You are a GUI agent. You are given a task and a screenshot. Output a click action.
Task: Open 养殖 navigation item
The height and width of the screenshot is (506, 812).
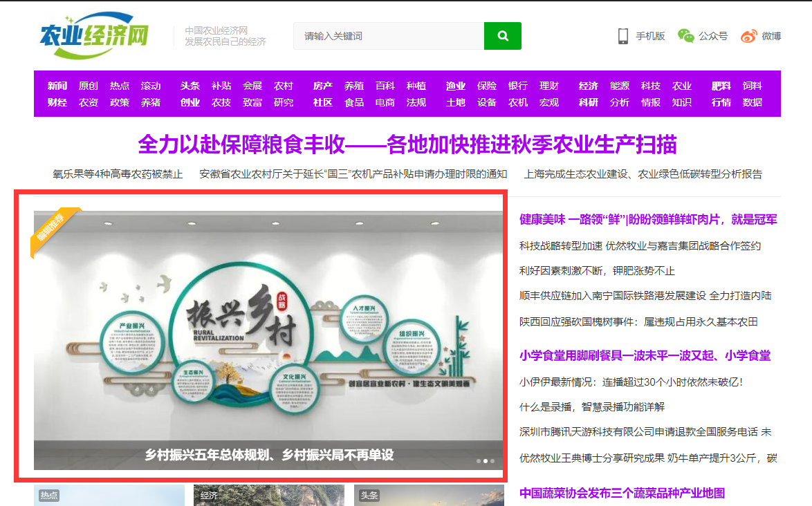click(x=354, y=86)
